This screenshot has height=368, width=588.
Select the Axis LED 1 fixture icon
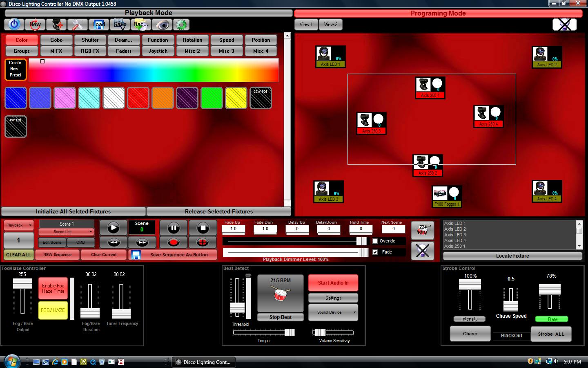[x=323, y=53]
